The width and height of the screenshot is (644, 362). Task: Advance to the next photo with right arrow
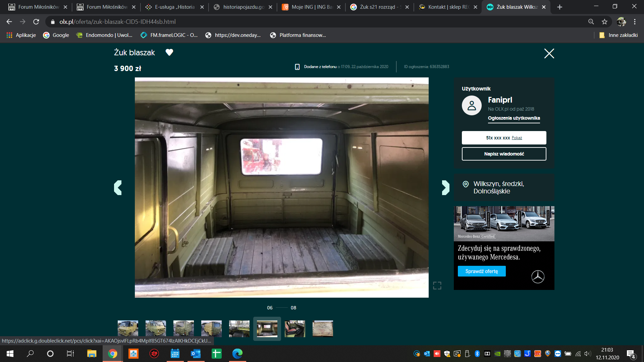click(445, 188)
